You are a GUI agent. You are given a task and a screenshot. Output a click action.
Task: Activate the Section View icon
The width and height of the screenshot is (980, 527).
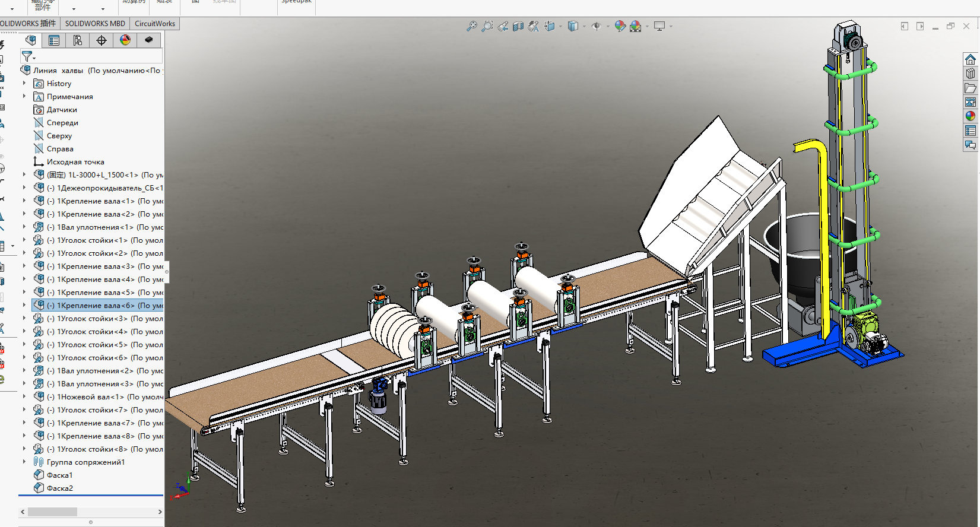click(x=518, y=26)
